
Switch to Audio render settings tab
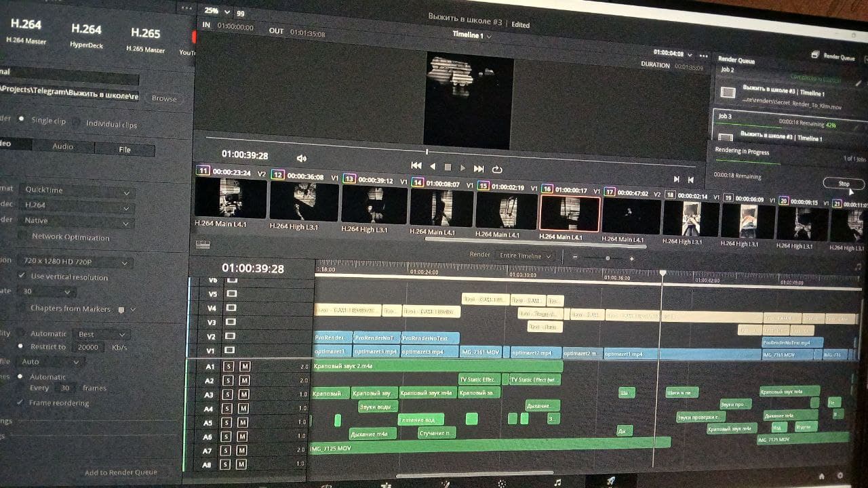click(x=63, y=146)
